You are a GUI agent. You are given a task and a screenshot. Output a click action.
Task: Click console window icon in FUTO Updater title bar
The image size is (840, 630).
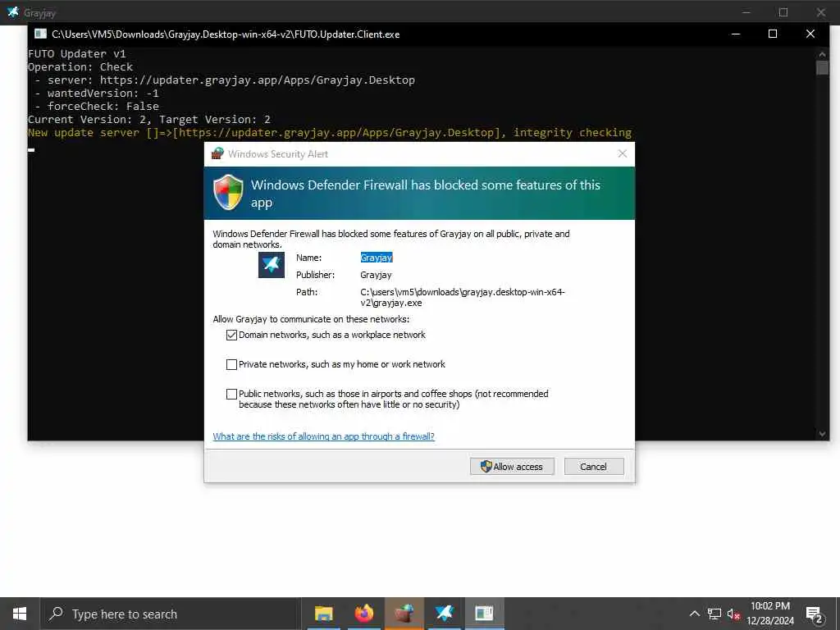click(x=41, y=34)
